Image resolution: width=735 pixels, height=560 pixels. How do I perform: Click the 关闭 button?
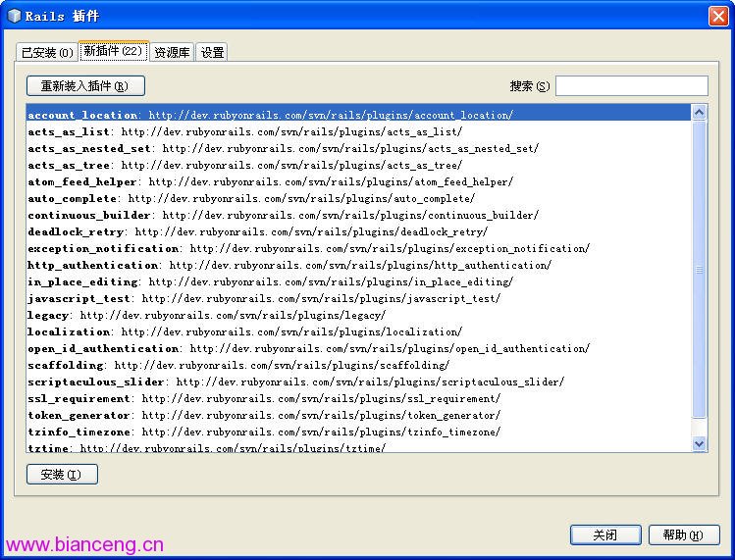605,535
